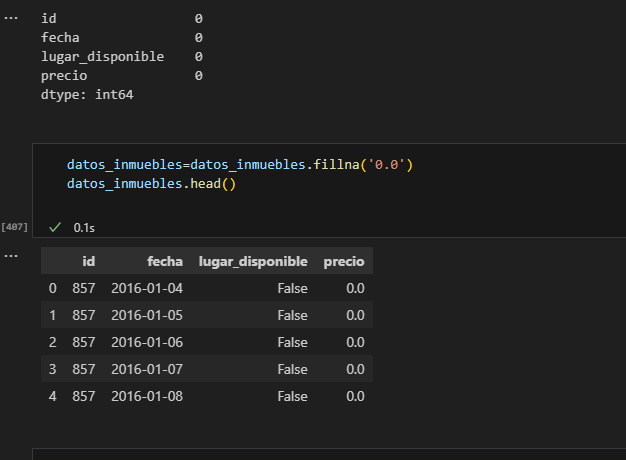Click precio 0.0 in the 2016-01-05 row

tap(355, 315)
